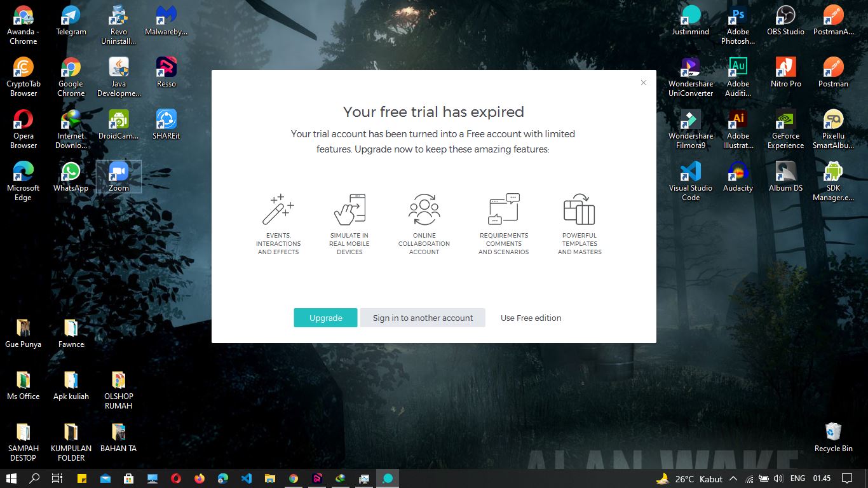Screen dimensions: 868x488
Task: Open the Windows Start menu
Action: coord(11,478)
